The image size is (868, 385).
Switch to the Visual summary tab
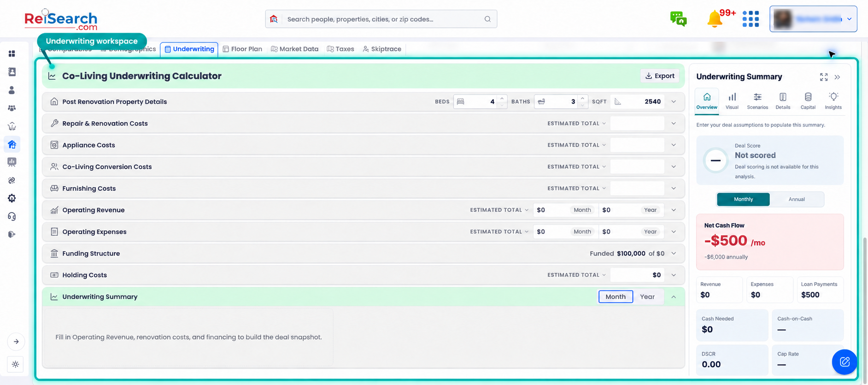tap(732, 101)
